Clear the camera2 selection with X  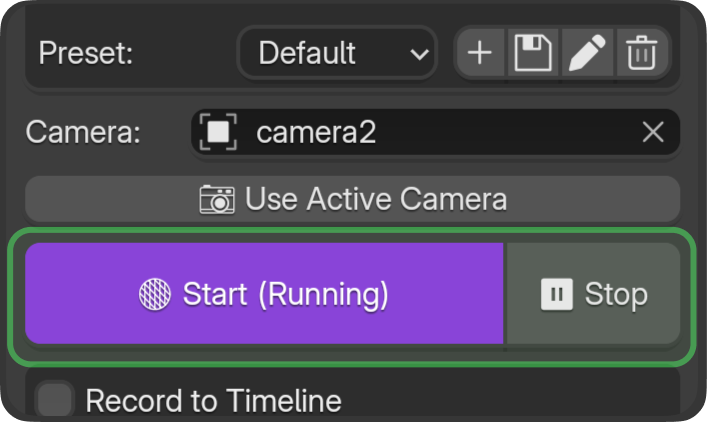pos(653,132)
